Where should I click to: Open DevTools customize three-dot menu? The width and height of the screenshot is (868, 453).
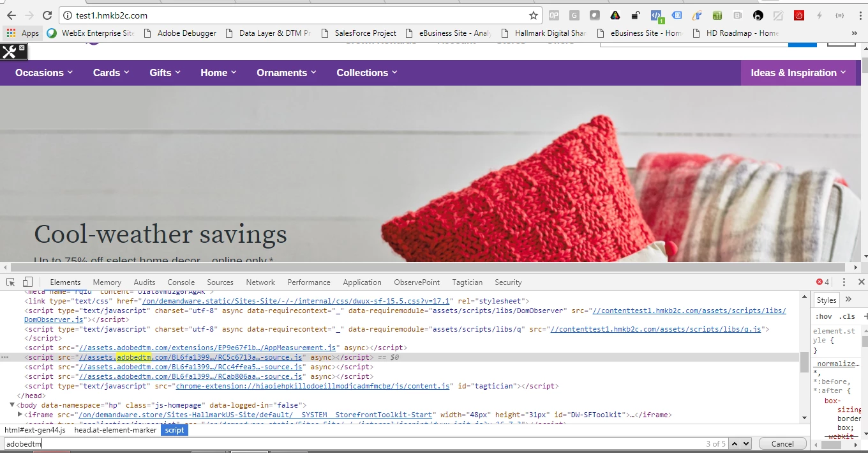[x=844, y=282]
